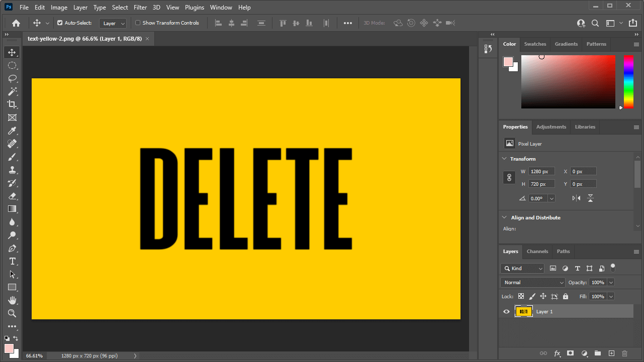This screenshot has width=644, height=362.
Task: Select the Eyedropper tool
Action: pos(12,131)
